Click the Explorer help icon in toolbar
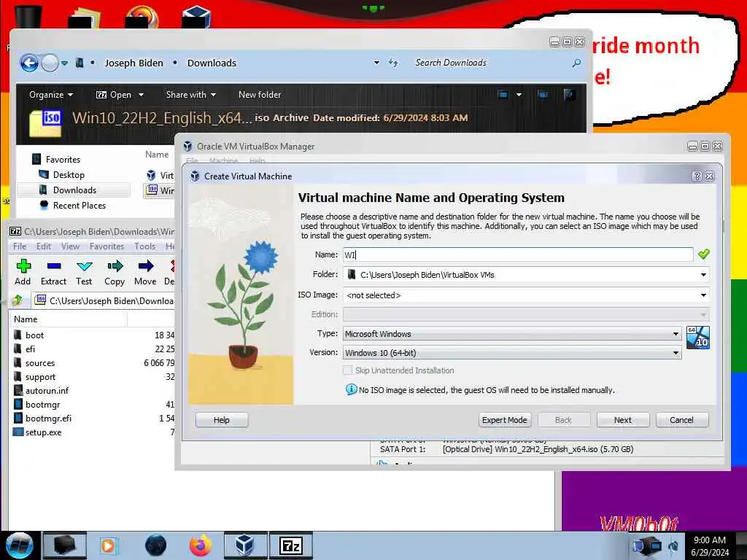The image size is (747, 560). [569, 94]
